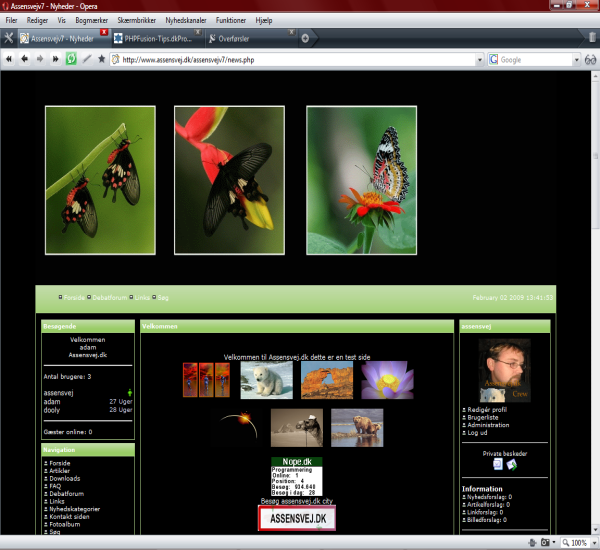
Task: Open Nyhedskategorier in Navigation panel
Action: 75,509
